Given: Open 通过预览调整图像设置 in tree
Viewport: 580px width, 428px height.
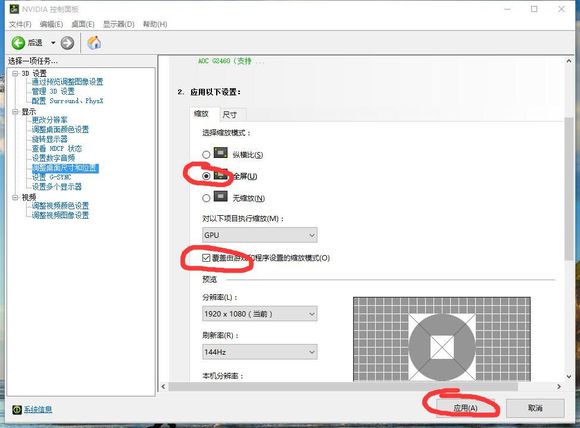Looking at the screenshot, I should coord(67,82).
